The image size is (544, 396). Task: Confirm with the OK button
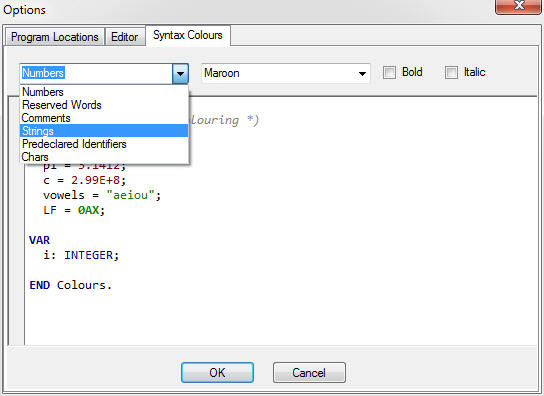[217, 372]
